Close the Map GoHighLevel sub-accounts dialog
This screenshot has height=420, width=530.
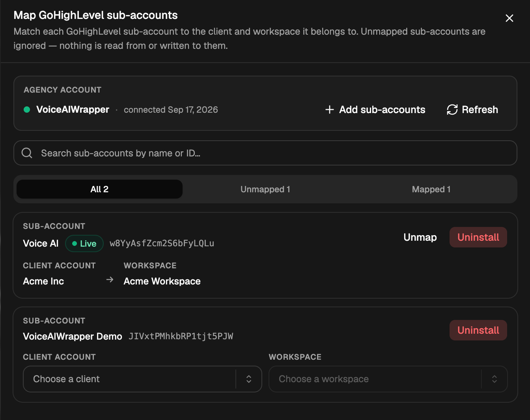click(509, 18)
